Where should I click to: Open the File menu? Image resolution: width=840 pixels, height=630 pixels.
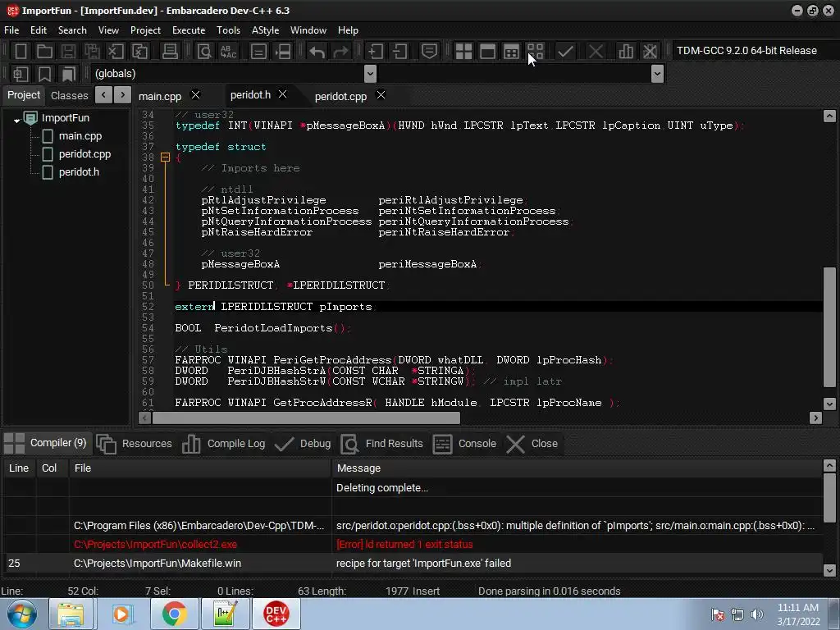click(x=11, y=30)
